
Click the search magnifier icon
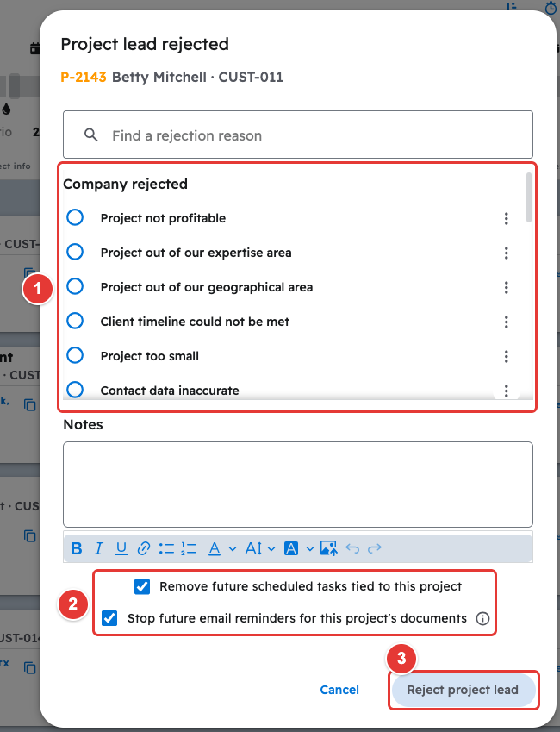click(x=91, y=135)
